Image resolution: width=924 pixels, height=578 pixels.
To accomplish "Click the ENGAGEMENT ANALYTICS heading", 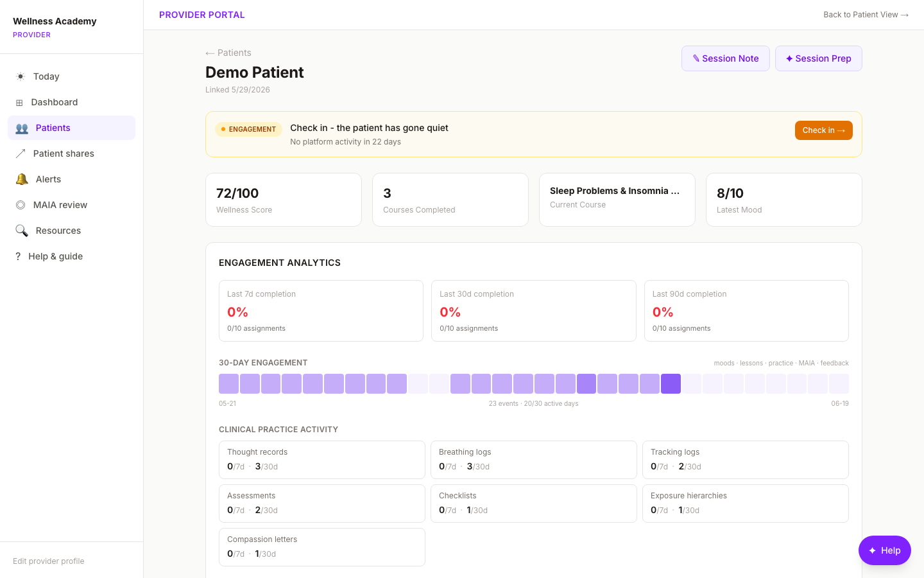I will [280, 263].
